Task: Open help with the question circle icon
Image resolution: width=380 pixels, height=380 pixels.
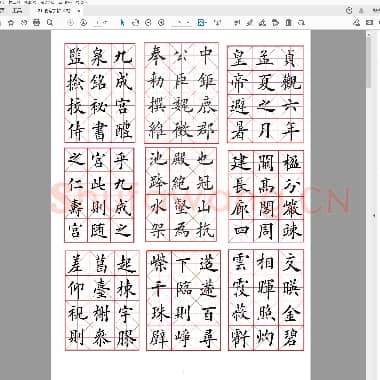Action: pos(349,10)
